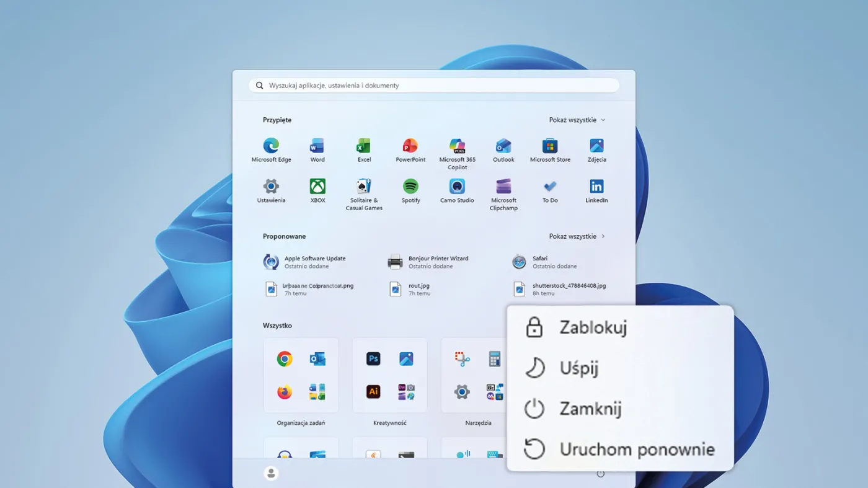868x488 pixels.
Task: Open the Excel pinned app
Action: pyautogui.click(x=364, y=151)
